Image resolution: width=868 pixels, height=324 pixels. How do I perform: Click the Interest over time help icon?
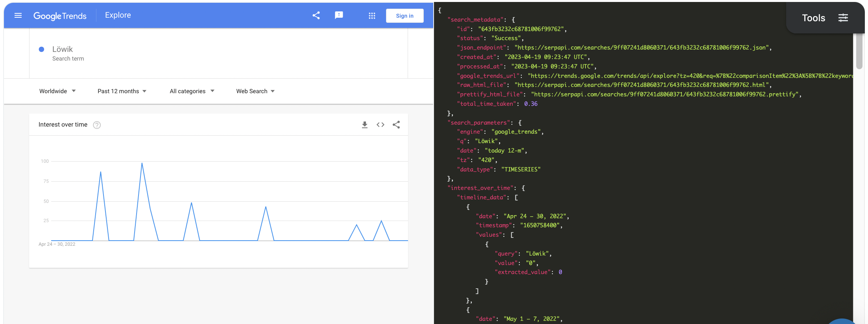97,125
